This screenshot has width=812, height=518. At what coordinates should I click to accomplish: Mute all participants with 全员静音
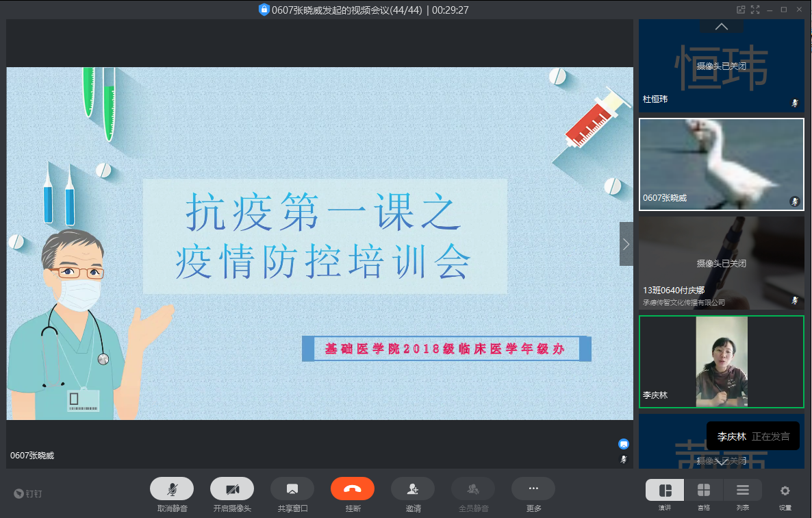point(473,489)
